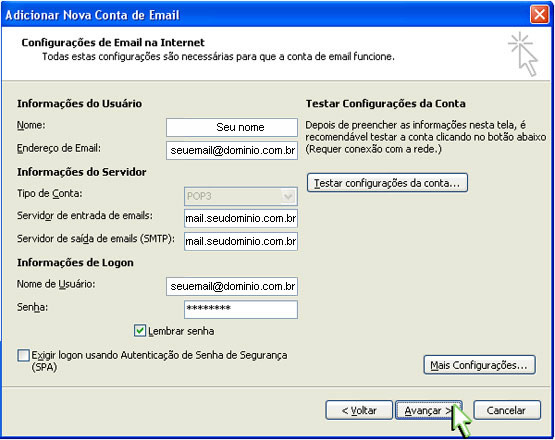The image size is (555, 440).
Task: Click the Tipo de Conta: label text
Action: tap(50, 194)
